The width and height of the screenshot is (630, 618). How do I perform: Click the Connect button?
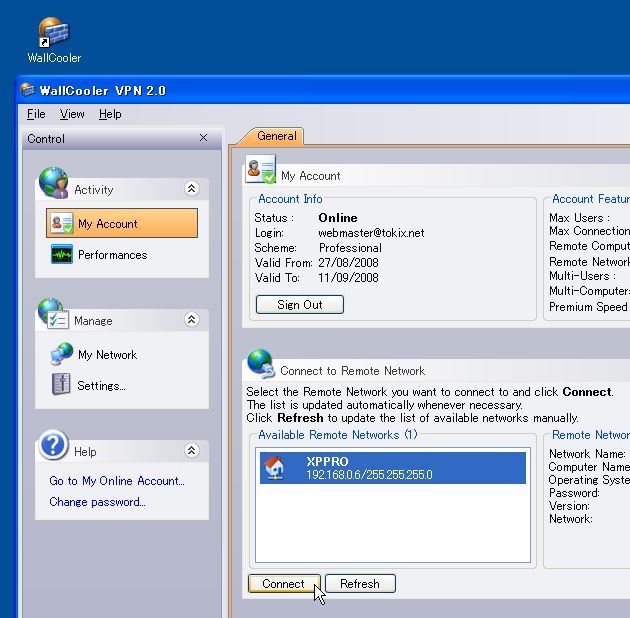pyautogui.click(x=284, y=583)
